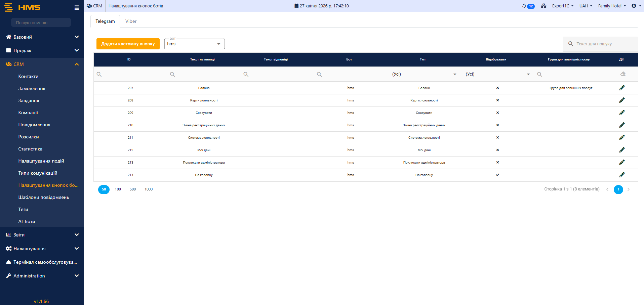Open the notifications bell icon
This screenshot has height=305, width=644.
pyautogui.click(x=524, y=6)
